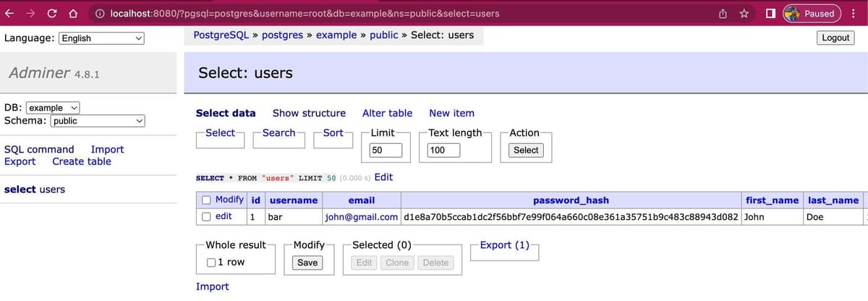Check the select-all box in table header
Viewport: 868px width, 301px height.
(206, 200)
